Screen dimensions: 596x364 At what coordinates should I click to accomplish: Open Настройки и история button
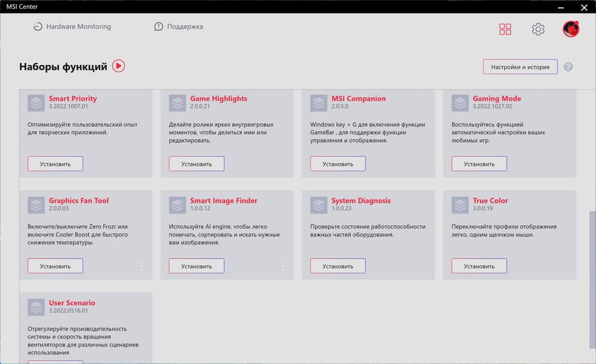[x=520, y=67]
